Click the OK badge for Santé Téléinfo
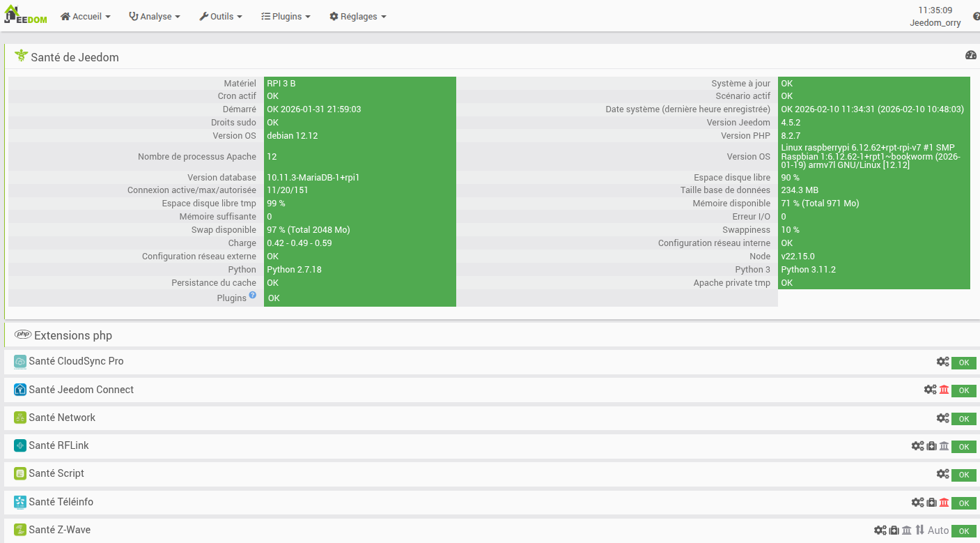Image resolution: width=980 pixels, height=543 pixels. point(964,503)
